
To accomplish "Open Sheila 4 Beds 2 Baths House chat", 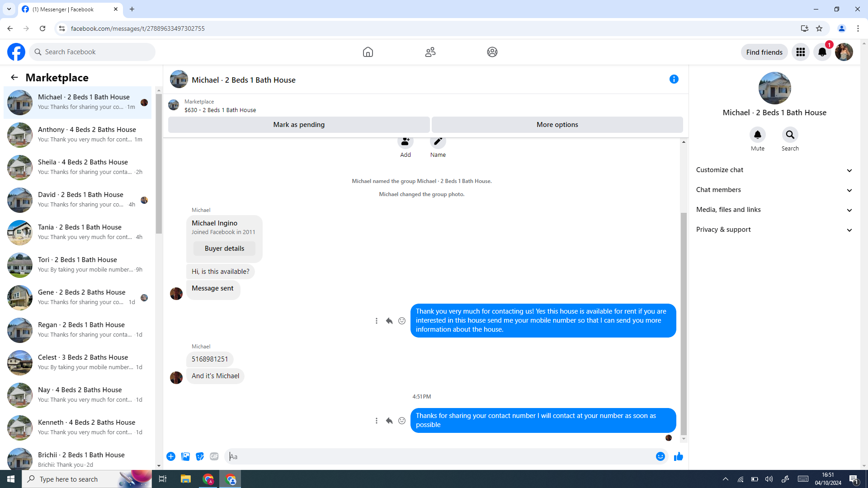I will (x=78, y=167).
